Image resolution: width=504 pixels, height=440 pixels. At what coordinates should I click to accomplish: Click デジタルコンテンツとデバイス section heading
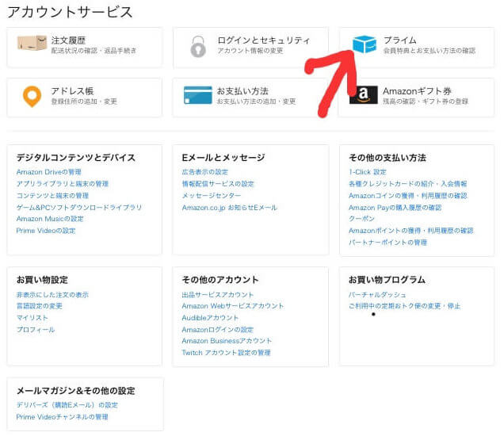coord(76,158)
